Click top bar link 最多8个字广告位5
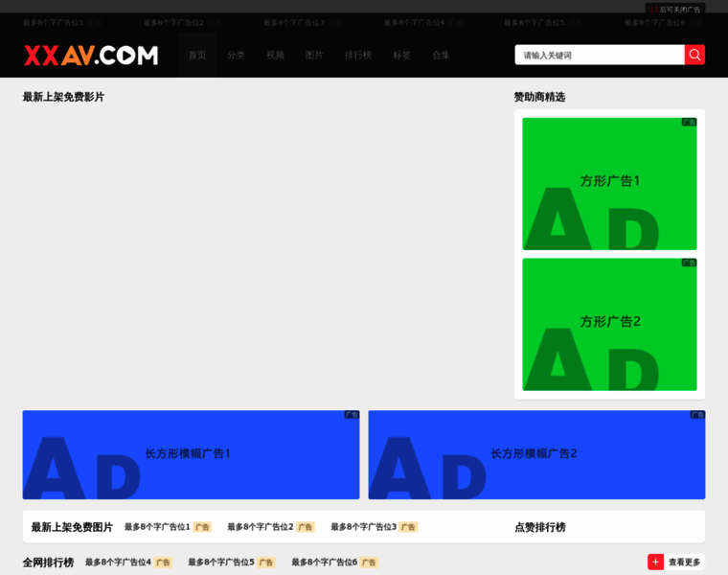This screenshot has height=575, width=728. (535, 22)
